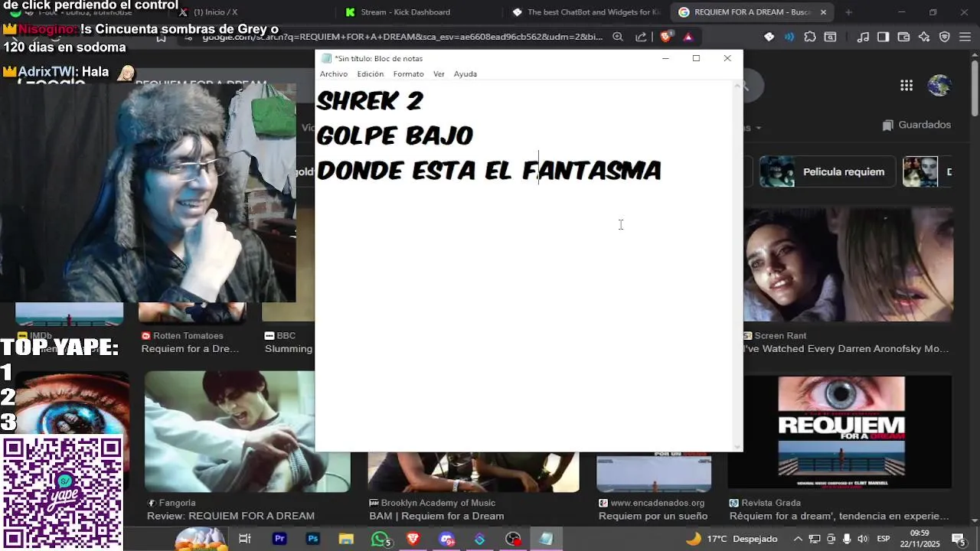980x551 pixels.
Task: Open the BAM | Requiem for a Dream link
Action: pyautogui.click(x=436, y=516)
